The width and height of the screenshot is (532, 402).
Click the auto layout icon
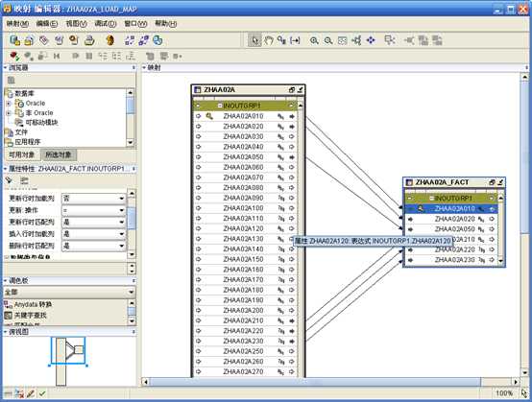[356, 40]
